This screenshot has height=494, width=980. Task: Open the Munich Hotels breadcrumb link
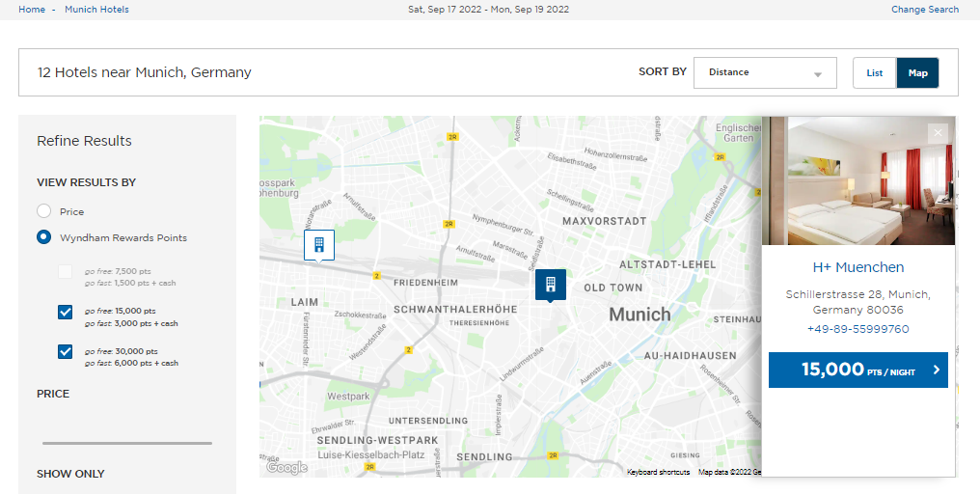[96, 10]
